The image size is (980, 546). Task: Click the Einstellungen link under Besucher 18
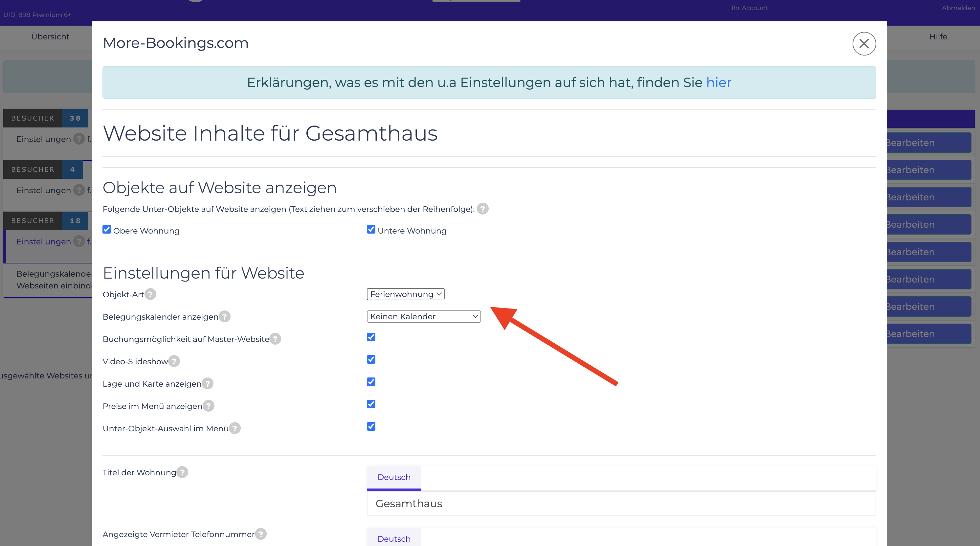click(x=44, y=241)
